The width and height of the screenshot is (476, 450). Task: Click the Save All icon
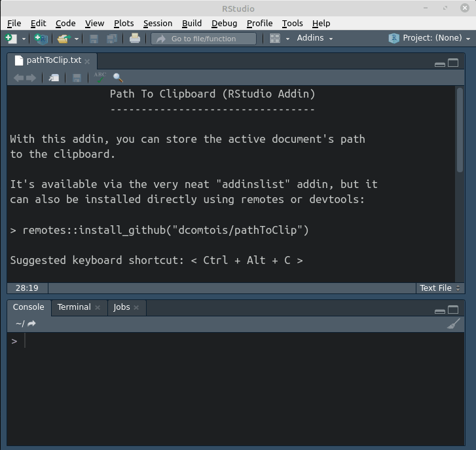(112, 39)
